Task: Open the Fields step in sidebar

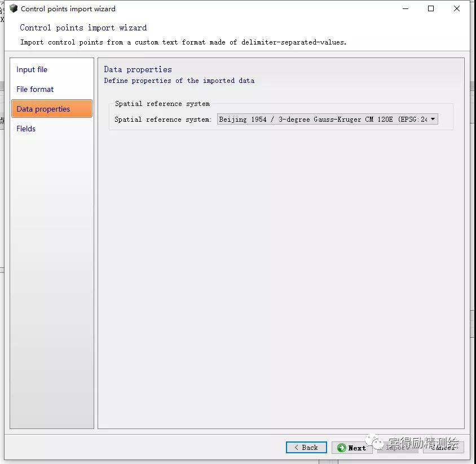Action: coord(26,129)
